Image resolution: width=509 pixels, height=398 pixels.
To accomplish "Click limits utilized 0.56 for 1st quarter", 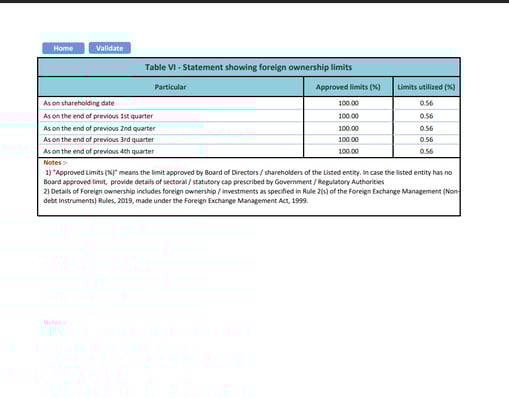I will click(427, 116).
